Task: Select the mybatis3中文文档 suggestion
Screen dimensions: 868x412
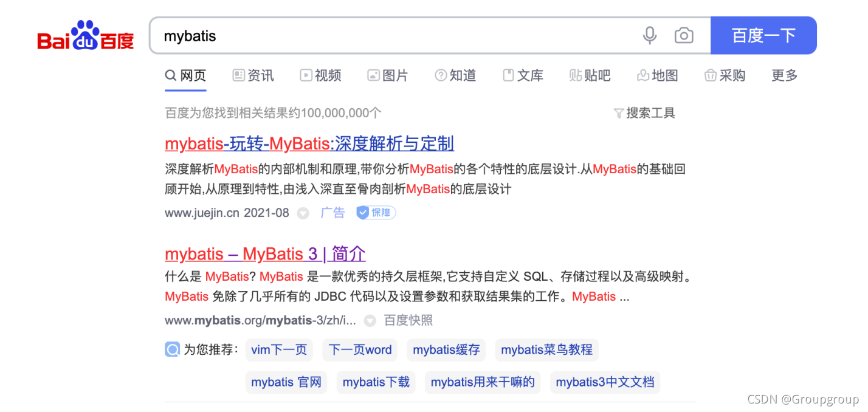Action: (605, 382)
